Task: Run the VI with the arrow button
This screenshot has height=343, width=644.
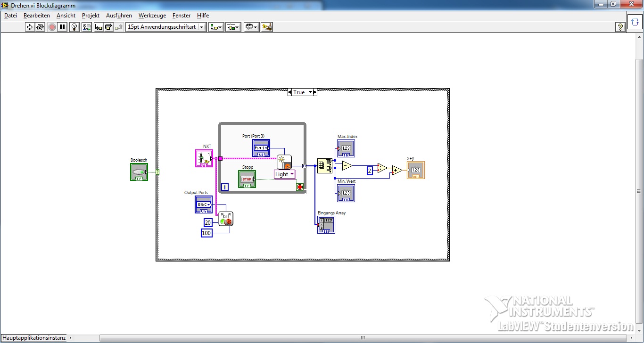Action: click(30, 27)
